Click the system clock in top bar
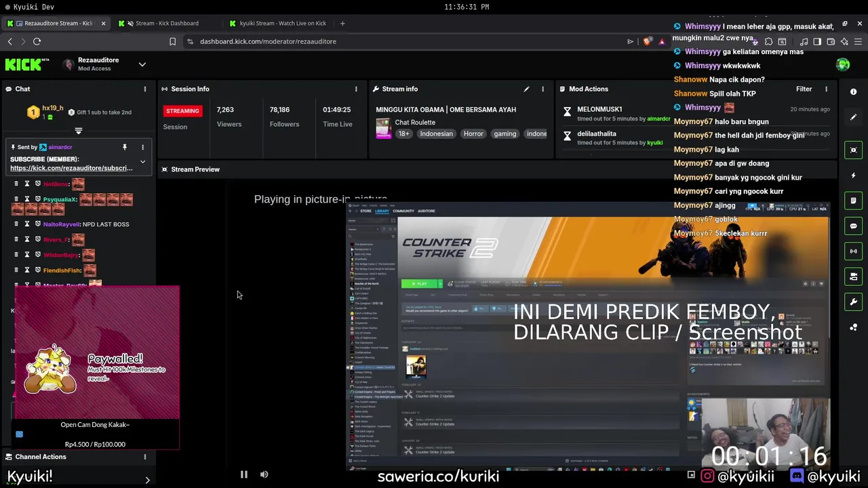 point(467,7)
